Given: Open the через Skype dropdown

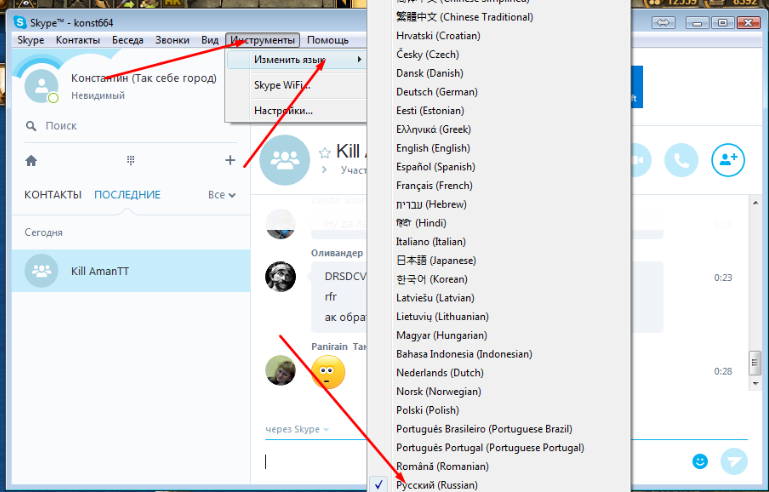Looking at the screenshot, I should click(297, 429).
